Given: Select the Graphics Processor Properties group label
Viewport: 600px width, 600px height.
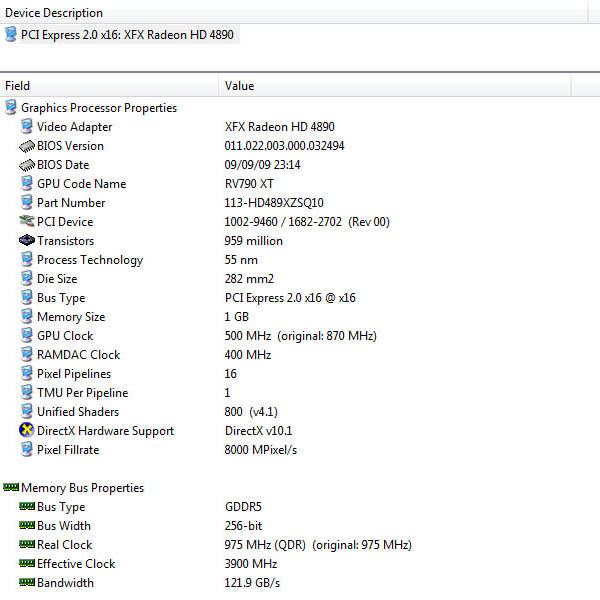Looking at the screenshot, I should click(99, 108).
